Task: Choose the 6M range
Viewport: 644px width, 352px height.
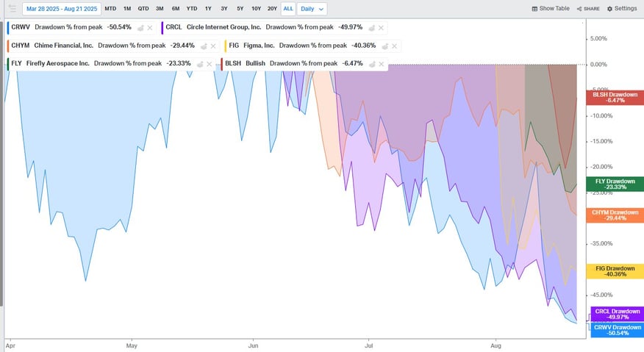Action: 176,9
